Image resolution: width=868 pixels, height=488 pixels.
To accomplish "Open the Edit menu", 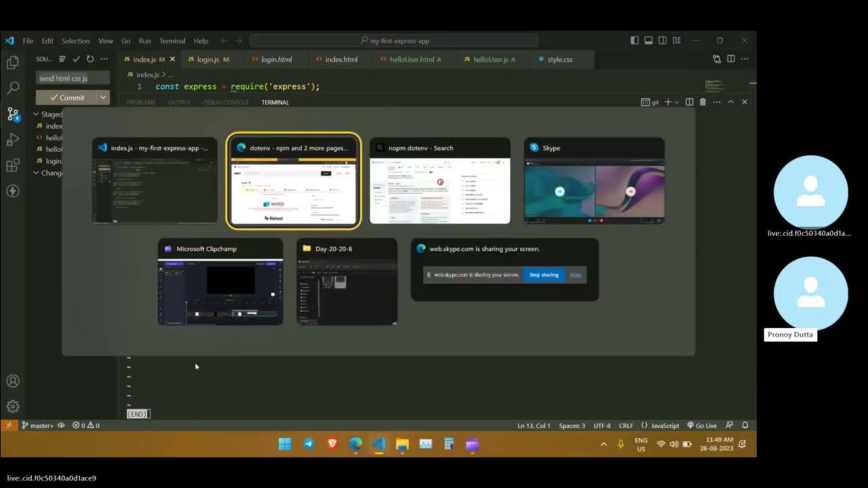I will tap(47, 41).
